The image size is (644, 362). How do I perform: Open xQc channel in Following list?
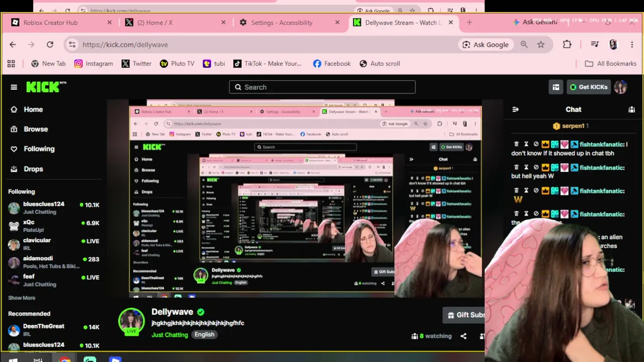pos(53,226)
